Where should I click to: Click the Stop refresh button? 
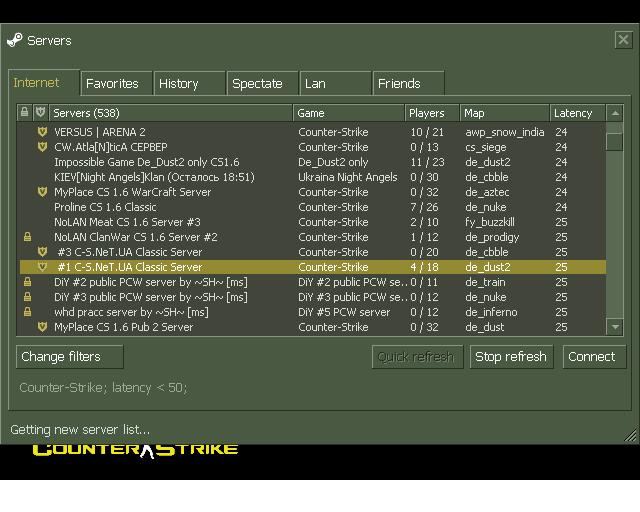(x=511, y=357)
